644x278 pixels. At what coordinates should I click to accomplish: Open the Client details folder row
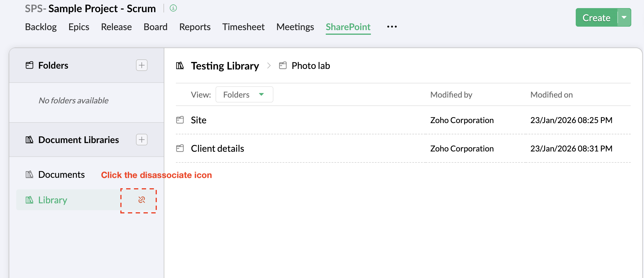[217, 149]
